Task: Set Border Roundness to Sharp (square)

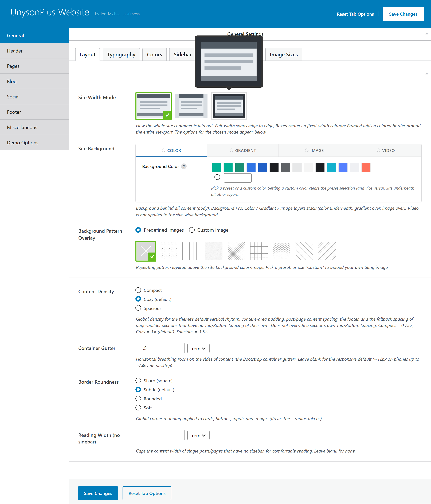Action: 138,380
